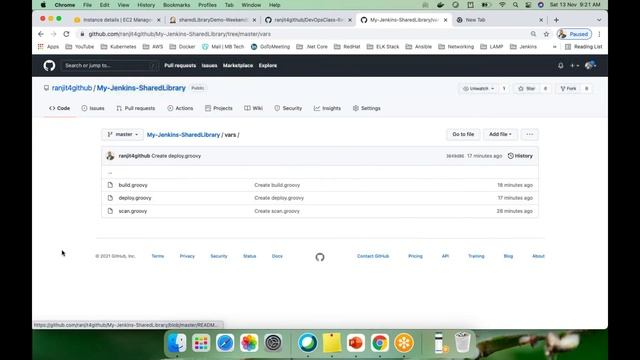Viewport: 640px width, 360px height.
Task: Open the plus create-new dropdown in header
Action: pos(574,65)
